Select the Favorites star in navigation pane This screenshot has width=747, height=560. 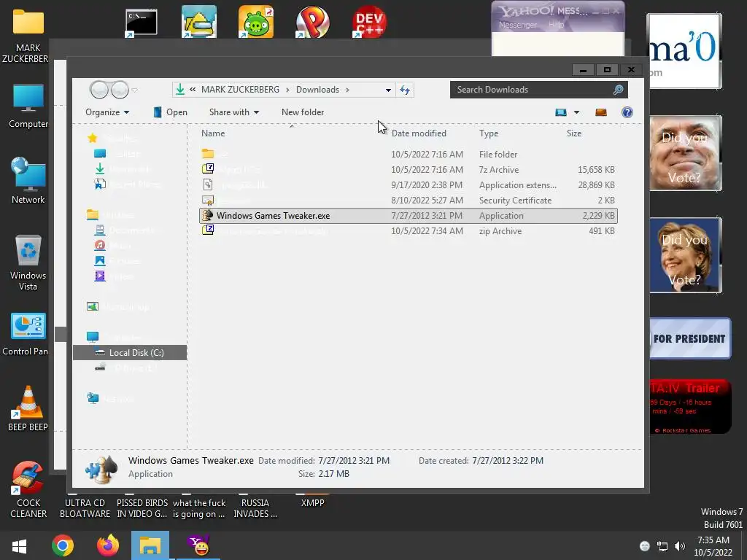pos(93,138)
